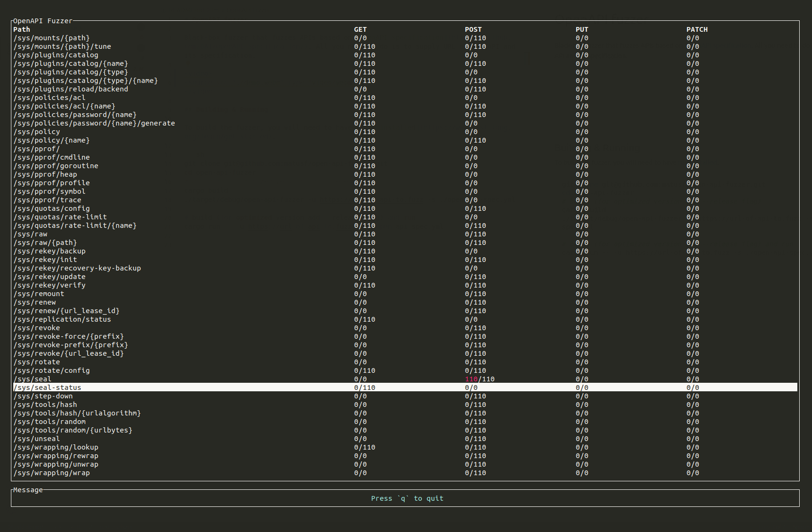Click the PATCH column header
Screen dimensions: 812x532
point(697,29)
